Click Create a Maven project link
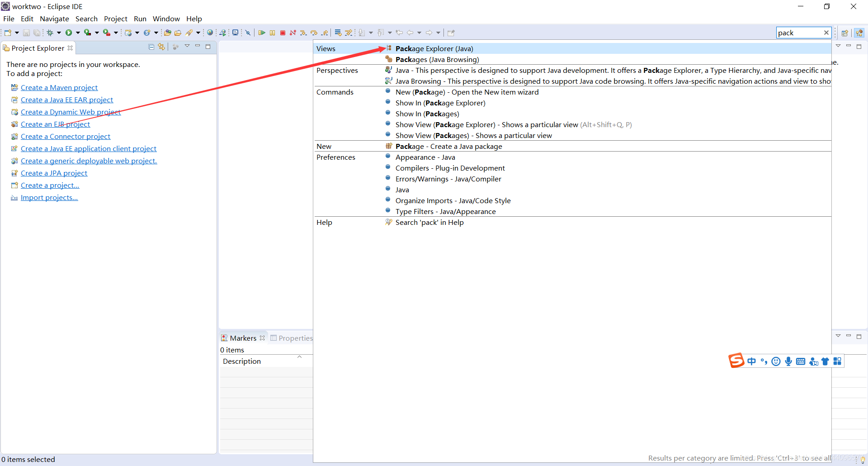This screenshot has width=868, height=466. coord(59,87)
